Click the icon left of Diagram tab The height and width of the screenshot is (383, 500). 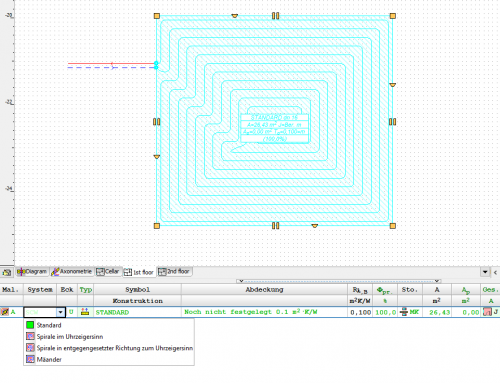pos(7,272)
